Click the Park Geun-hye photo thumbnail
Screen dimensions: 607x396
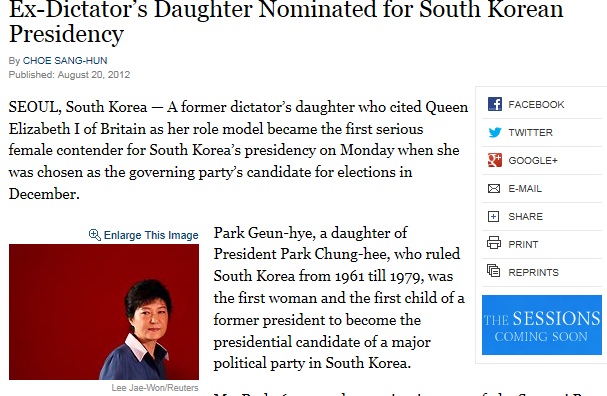(104, 312)
